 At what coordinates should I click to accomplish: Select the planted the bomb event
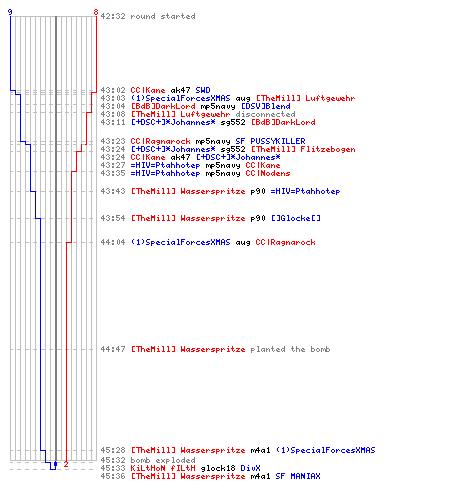tap(230, 349)
